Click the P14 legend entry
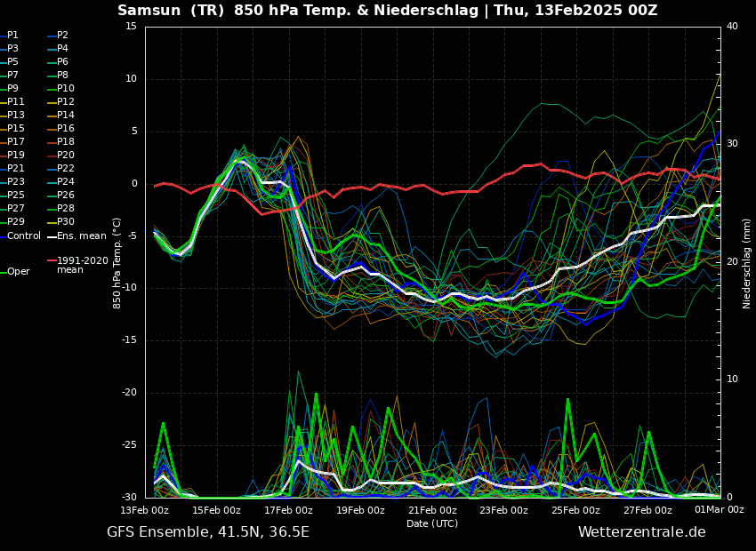756x551 pixels. tap(61, 116)
